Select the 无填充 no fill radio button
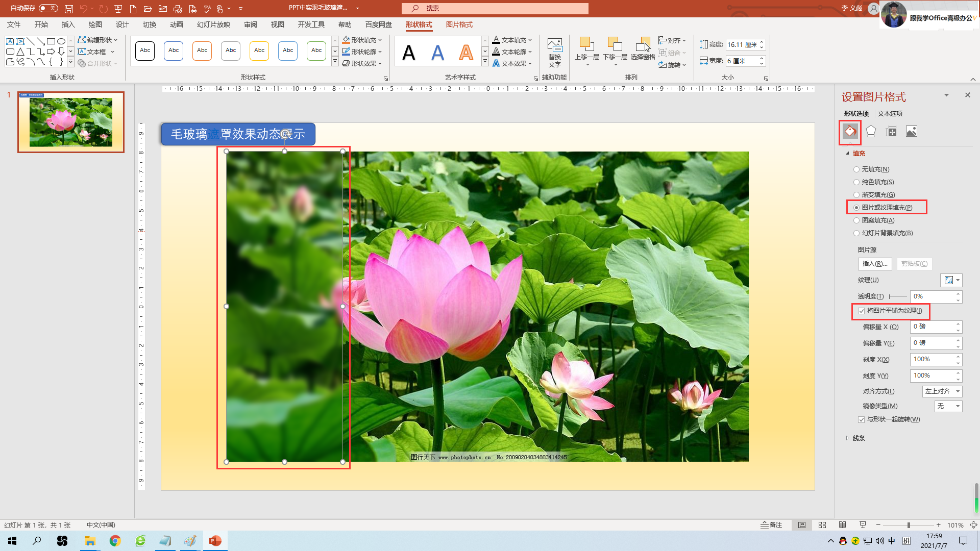Image resolution: width=980 pixels, height=551 pixels. pyautogui.click(x=856, y=169)
